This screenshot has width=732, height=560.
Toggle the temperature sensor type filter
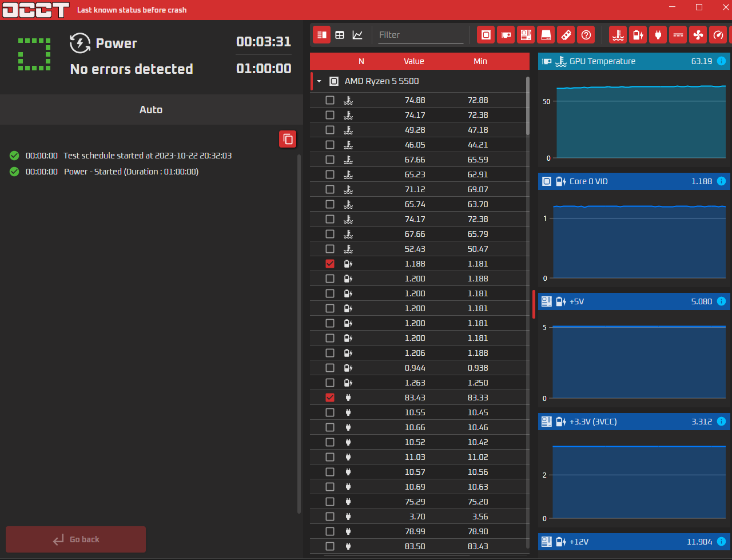[618, 35]
